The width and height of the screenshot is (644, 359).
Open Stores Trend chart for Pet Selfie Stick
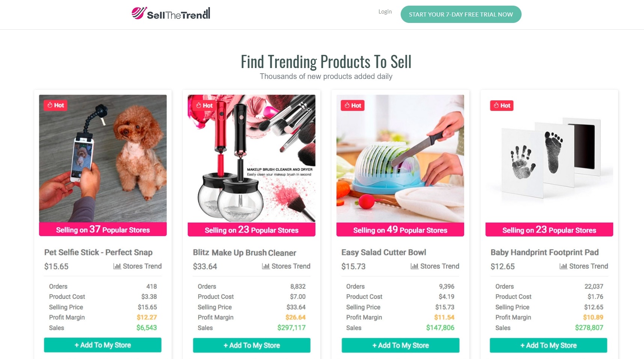point(137,266)
